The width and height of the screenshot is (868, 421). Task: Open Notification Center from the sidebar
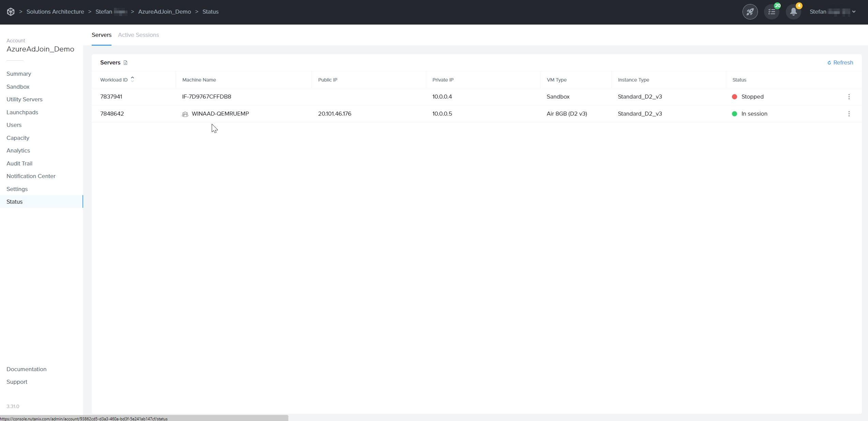point(31,176)
